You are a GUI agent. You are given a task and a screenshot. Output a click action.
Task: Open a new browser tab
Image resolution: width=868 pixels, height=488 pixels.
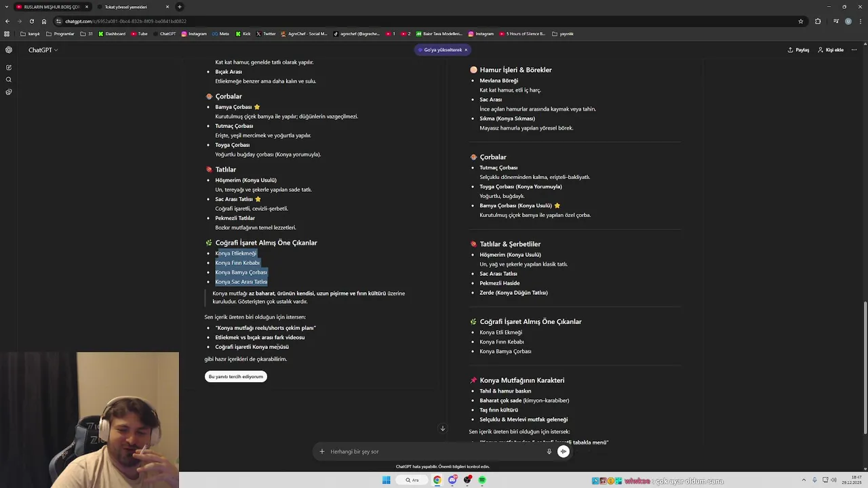pyautogui.click(x=180, y=7)
